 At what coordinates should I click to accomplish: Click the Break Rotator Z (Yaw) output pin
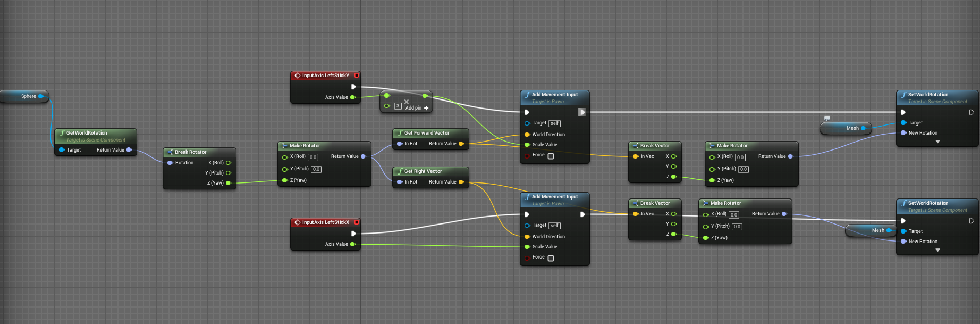229,183
